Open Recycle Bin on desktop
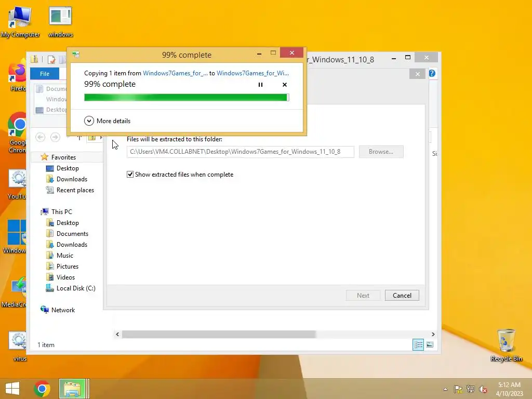This screenshot has width=532, height=399. (506, 345)
